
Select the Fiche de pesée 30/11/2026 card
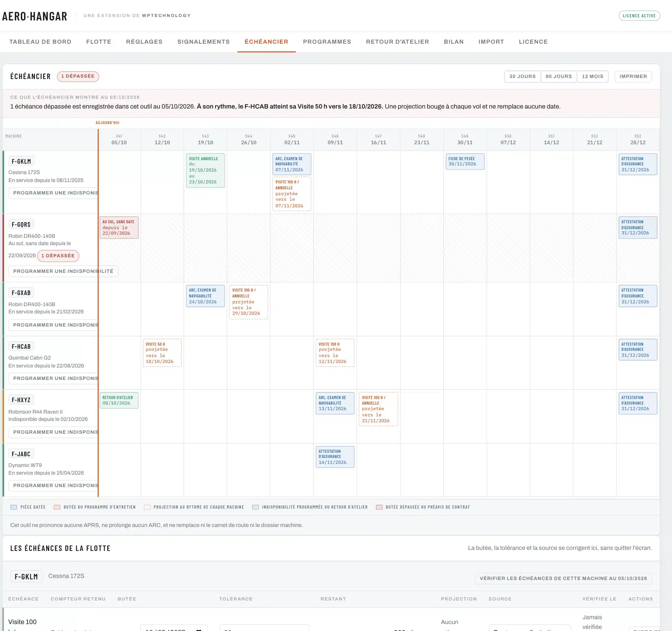pos(465,162)
